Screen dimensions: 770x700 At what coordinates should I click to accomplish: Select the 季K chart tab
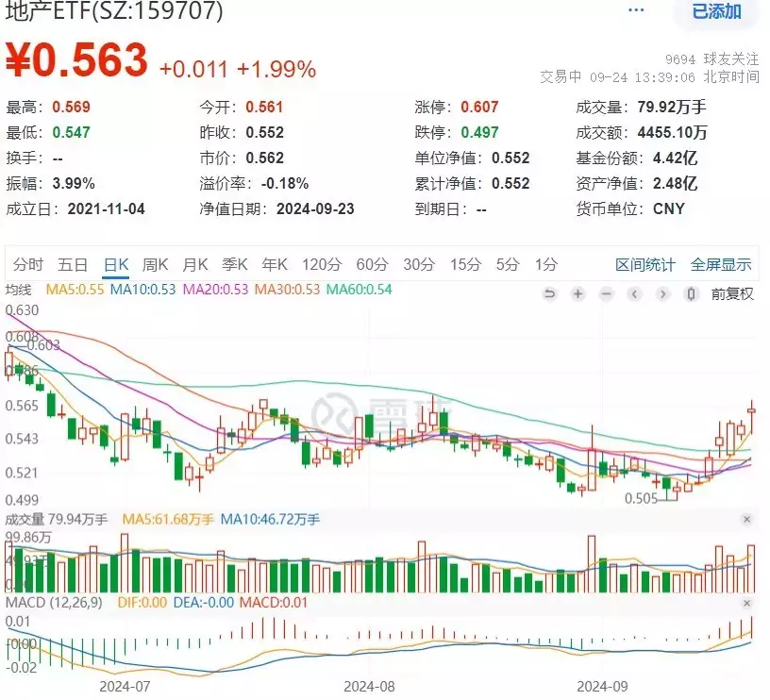(x=235, y=264)
